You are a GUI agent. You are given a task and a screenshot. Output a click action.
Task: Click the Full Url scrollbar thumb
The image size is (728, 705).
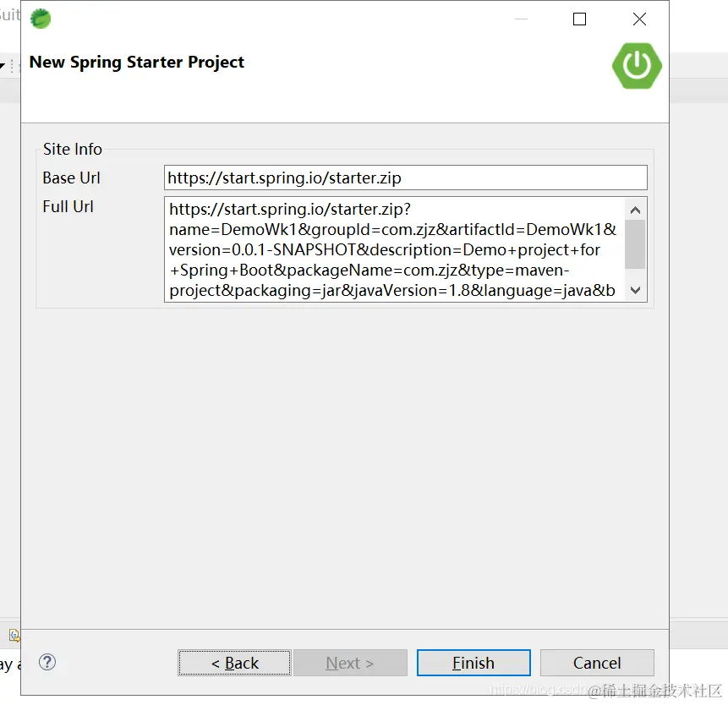point(635,244)
